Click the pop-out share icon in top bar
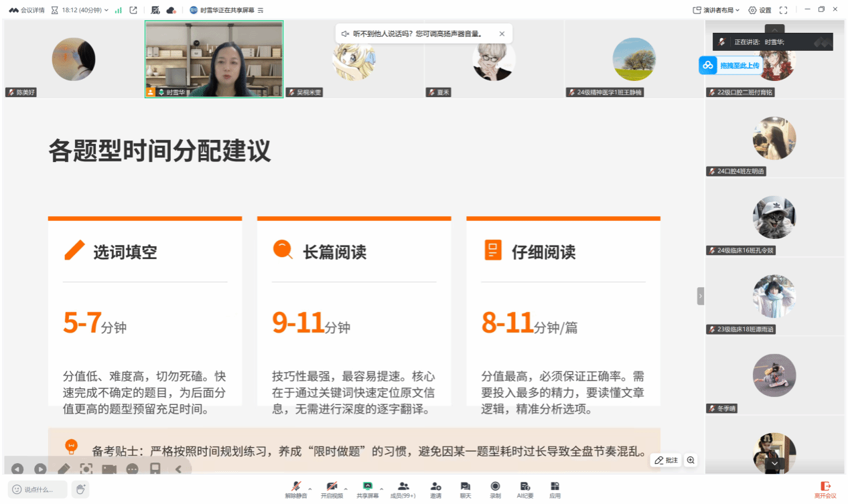The height and width of the screenshot is (504, 848). tap(133, 10)
